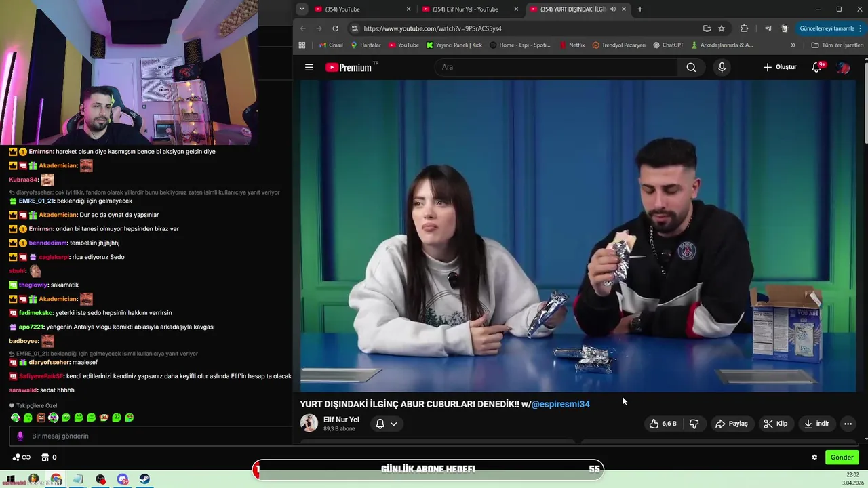Go to the YouTube Premium home logo
The image size is (868, 488).
coord(350,67)
